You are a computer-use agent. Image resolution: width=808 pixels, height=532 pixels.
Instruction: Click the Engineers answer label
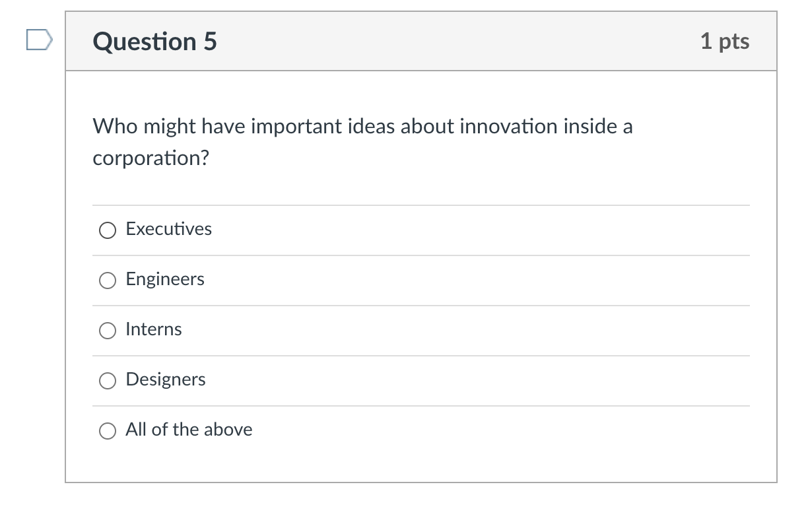coord(165,279)
